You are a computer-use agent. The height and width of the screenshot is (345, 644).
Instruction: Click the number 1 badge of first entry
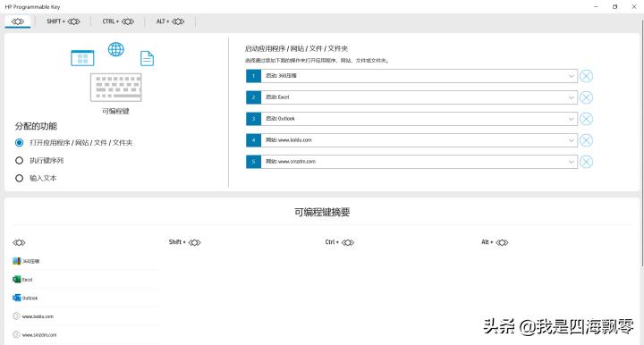[253, 76]
